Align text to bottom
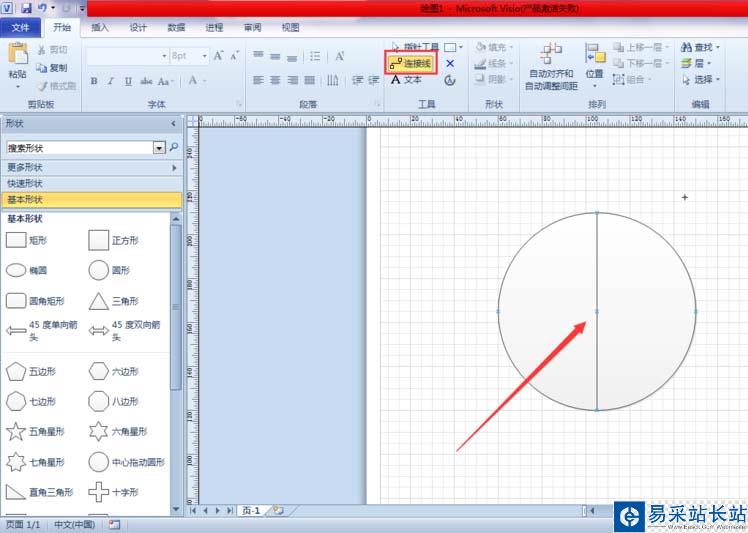Image resolution: width=748 pixels, height=533 pixels. coord(292,56)
